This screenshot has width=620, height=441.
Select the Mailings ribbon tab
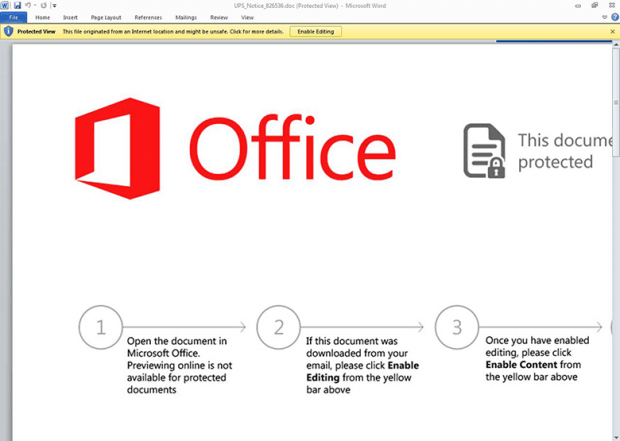(186, 17)
